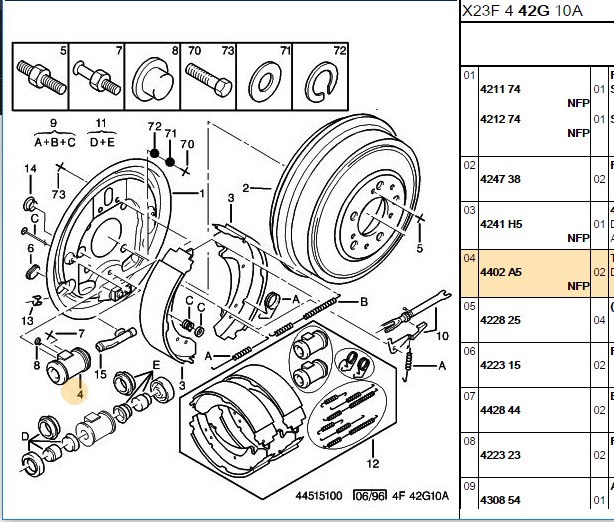Click highlighted part number 4402 A5
This screenshot has width=614, height=522.
pyautogui.click(x=501, y=272)
